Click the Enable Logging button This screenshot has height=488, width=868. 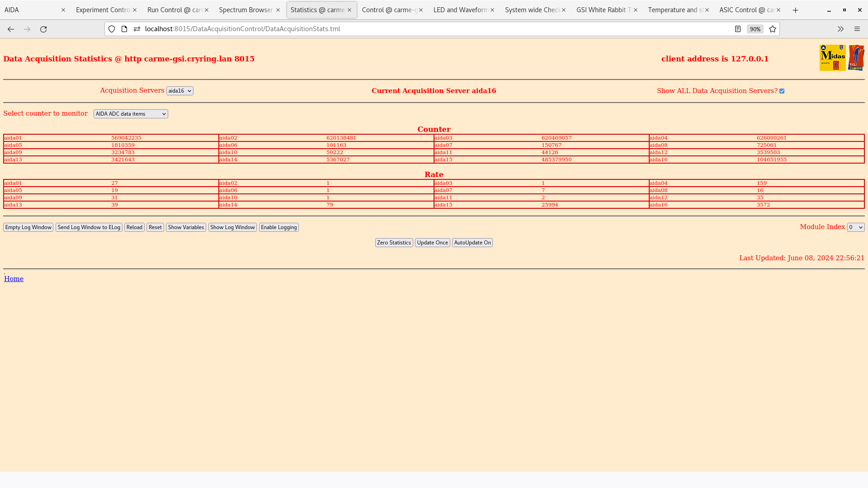tap(278, 227)
